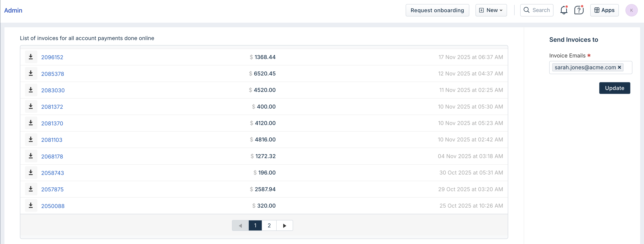Open the Apps menu
Viewport: 644px width, 244px height.
point(604,10)
